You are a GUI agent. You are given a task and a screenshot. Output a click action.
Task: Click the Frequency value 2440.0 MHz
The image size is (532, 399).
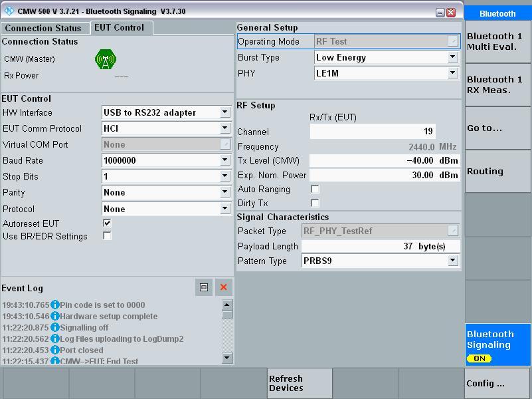coord(432,147)
